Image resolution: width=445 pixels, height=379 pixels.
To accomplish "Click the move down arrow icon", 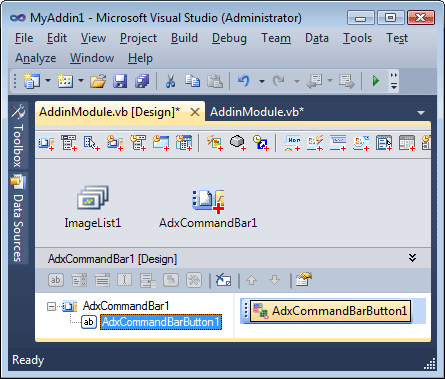I will (274, 280).
